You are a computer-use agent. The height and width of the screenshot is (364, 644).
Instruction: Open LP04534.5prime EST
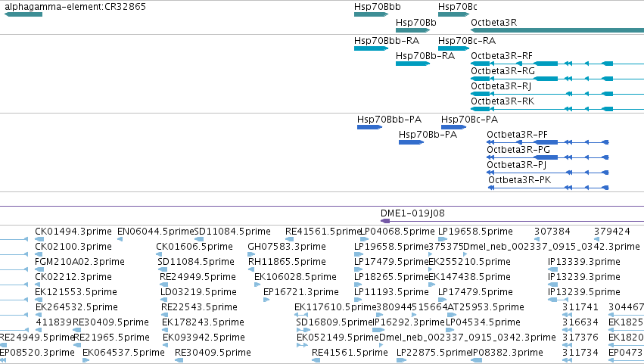pos(450,331)
